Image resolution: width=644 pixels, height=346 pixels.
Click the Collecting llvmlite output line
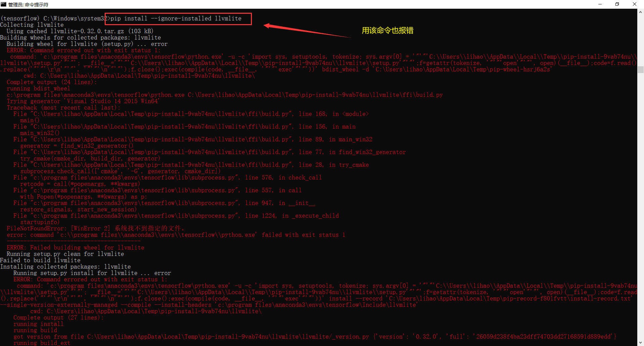(32, 25)
